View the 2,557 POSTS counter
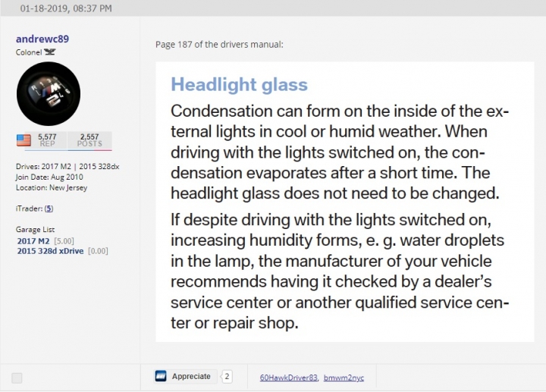 pos(89,140)
